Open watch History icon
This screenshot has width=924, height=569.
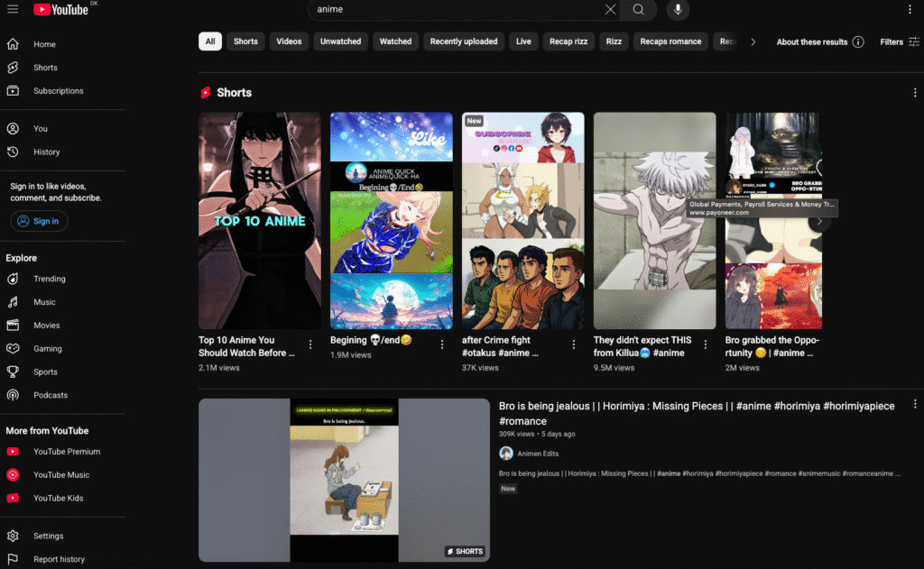13,152
